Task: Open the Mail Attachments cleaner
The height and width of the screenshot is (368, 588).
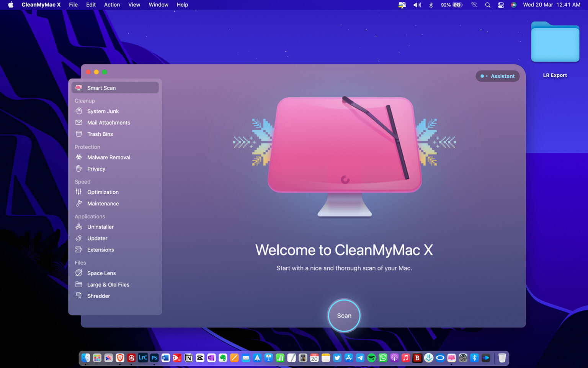Action: [x=108, y=122]
